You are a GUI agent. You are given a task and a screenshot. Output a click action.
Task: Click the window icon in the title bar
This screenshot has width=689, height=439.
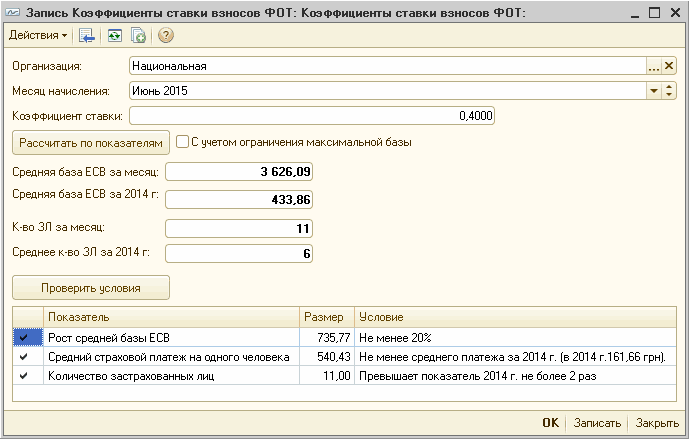12,13
